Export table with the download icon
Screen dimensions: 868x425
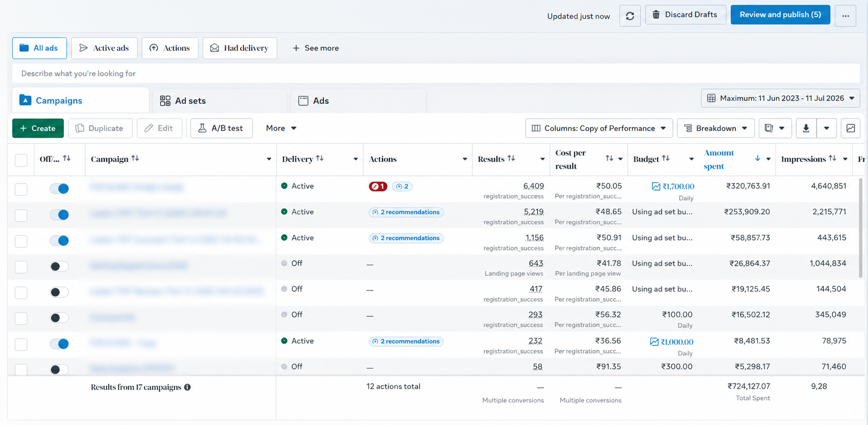[x=806, y=128]
